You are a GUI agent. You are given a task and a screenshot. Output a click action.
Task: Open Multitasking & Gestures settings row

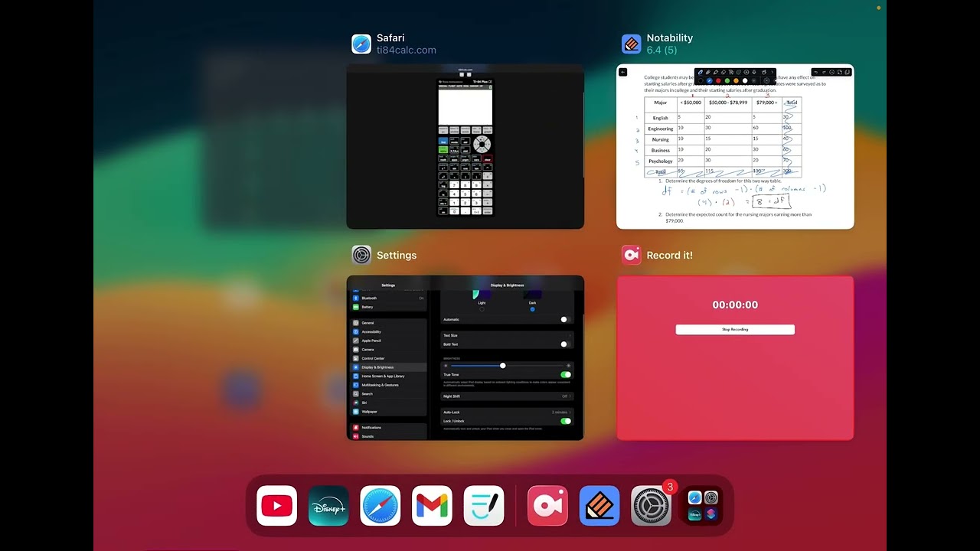click(387, 385)
